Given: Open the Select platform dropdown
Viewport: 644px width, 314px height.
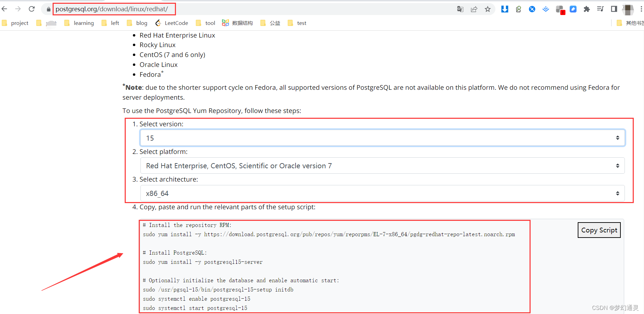Looking at the screenshot, I should [x=382, y=166].
